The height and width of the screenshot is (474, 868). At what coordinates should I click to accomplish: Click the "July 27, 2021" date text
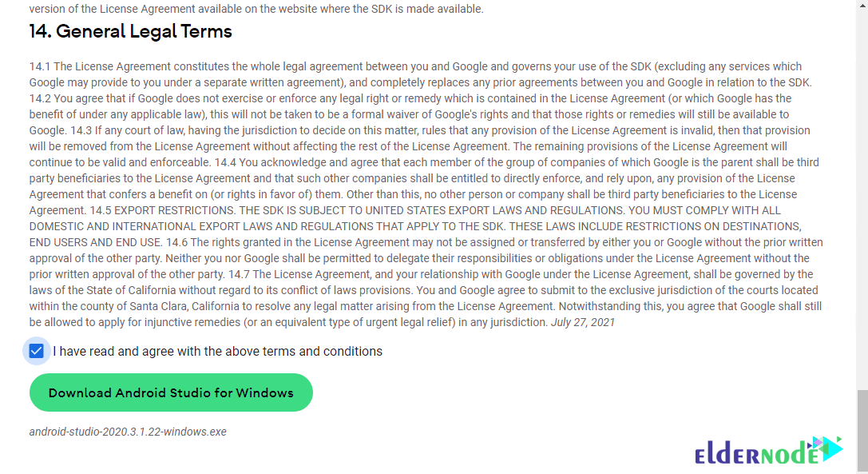(583, 323)
